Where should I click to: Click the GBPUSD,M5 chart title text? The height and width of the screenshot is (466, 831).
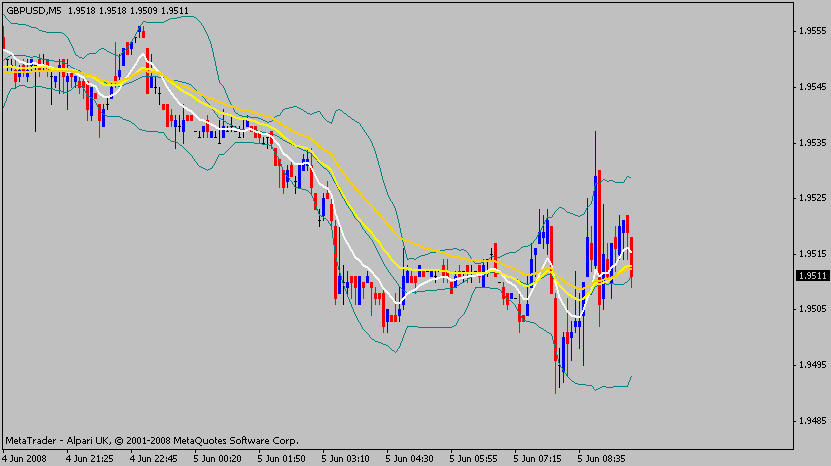point(34,11)
